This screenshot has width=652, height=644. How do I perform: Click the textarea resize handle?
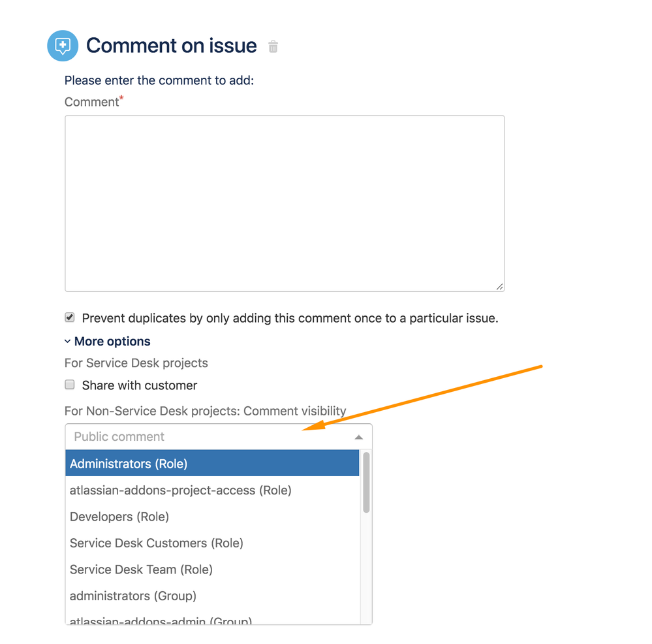(500, 286)
